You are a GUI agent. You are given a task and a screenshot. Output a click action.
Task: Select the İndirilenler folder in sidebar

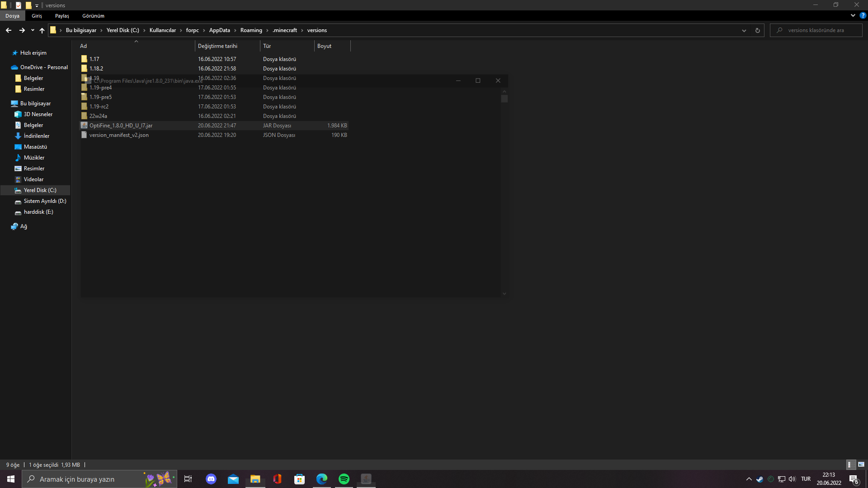[x=36, y=136]
